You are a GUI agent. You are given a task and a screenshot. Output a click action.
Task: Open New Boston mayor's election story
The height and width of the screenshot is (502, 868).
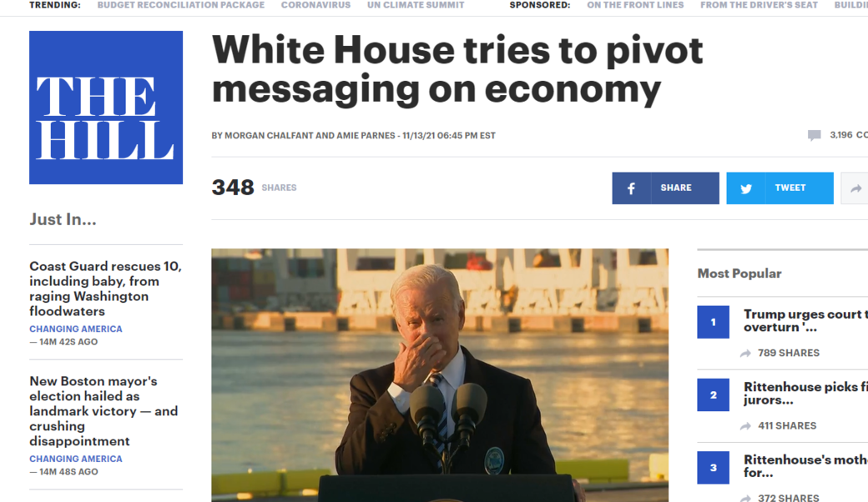click(x=103, y=411)
